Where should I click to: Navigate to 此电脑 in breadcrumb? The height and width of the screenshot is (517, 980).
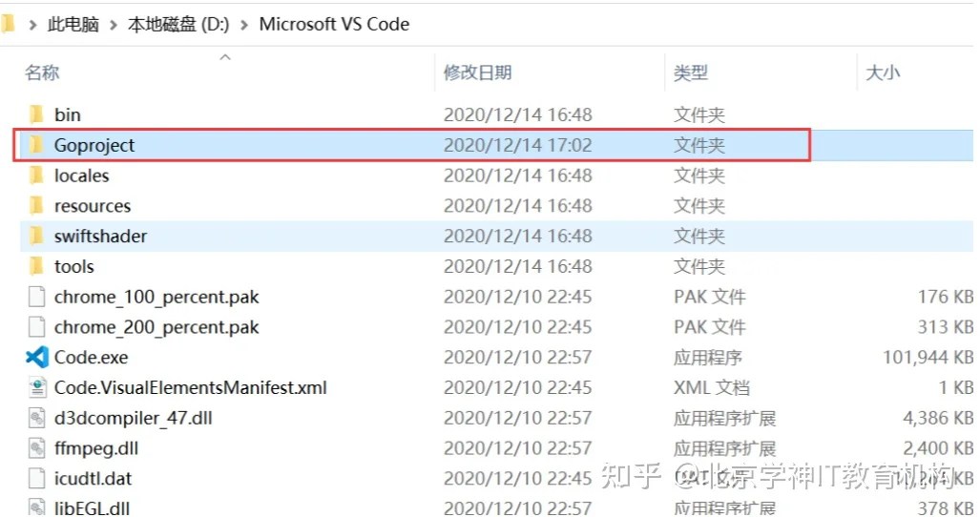point(73,25)
